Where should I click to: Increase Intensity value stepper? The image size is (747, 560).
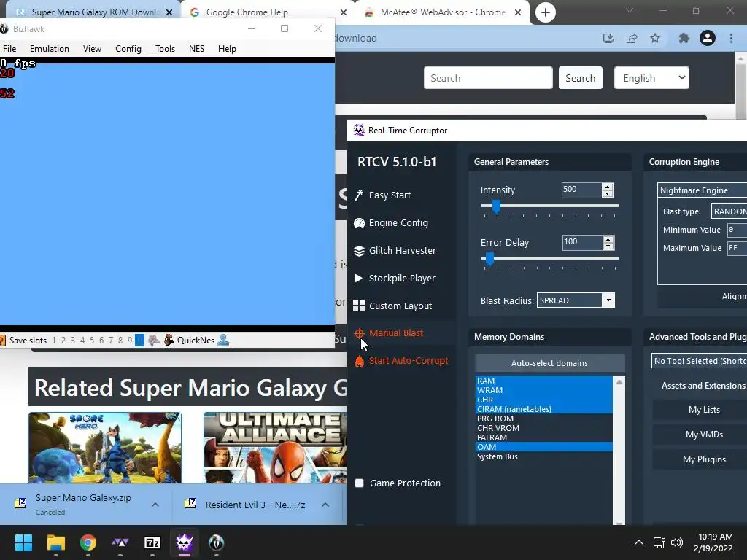point(608,187)
